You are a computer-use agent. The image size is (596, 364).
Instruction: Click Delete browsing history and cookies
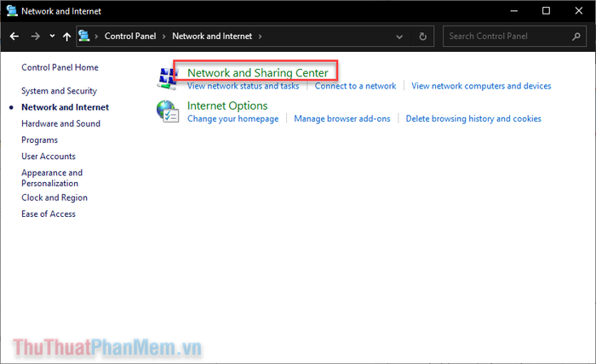click(473, 119)
